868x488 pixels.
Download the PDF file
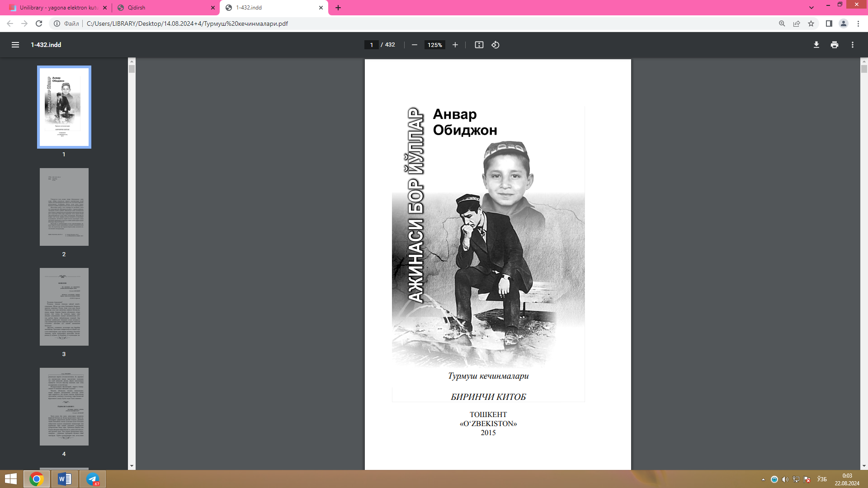[816, 45]
